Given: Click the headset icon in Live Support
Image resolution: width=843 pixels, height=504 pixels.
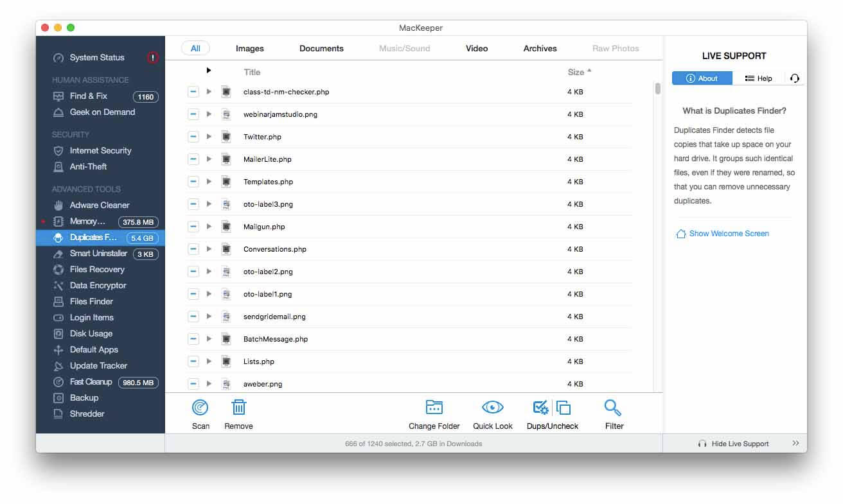Looking at the screenshot, I should click(795, 78).
